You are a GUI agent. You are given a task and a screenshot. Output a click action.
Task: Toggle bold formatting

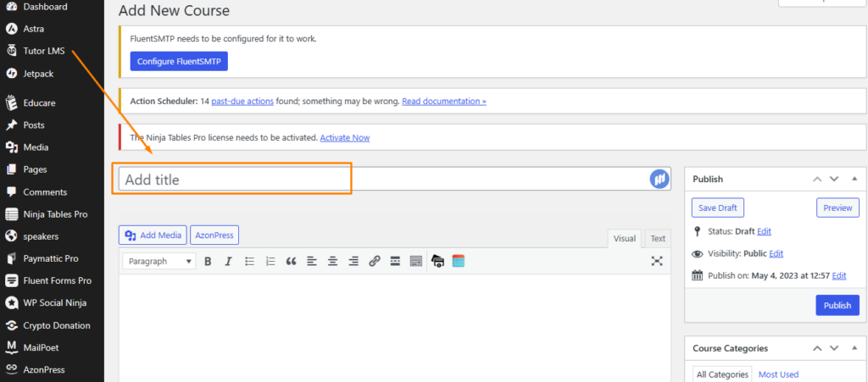(209, 262)
